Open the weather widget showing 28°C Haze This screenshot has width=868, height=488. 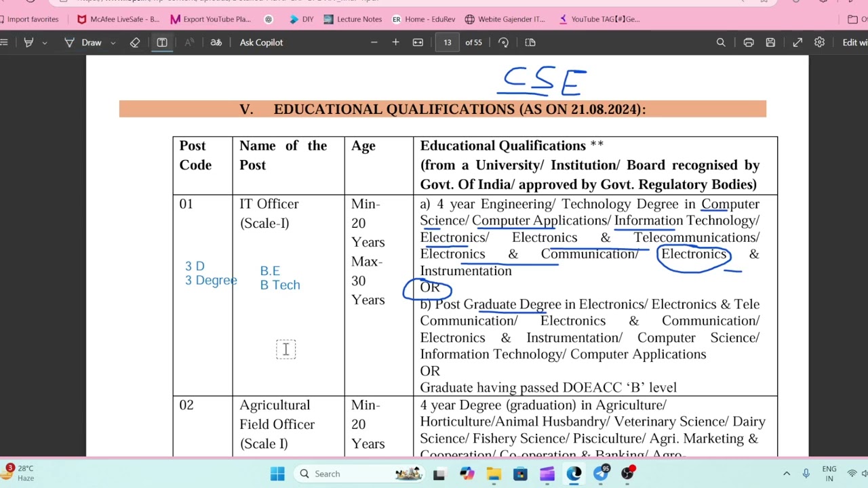pos(19,473)
